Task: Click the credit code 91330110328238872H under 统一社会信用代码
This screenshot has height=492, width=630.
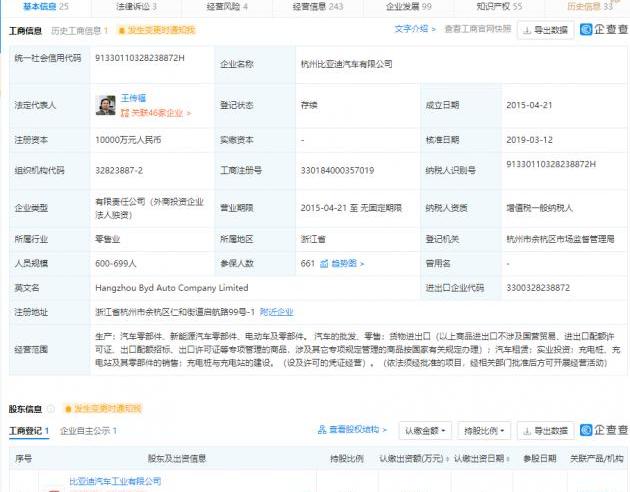Action: [x=140, y=58]
